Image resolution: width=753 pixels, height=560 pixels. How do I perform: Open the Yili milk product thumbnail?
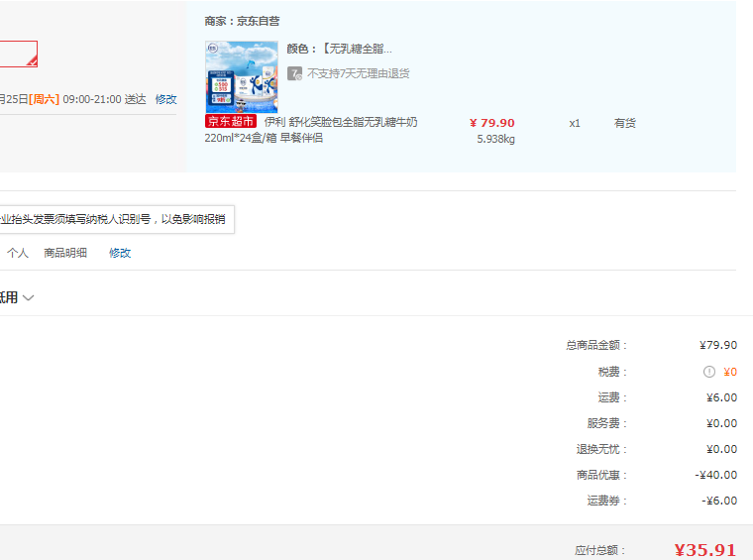click(x=242, y=77)
